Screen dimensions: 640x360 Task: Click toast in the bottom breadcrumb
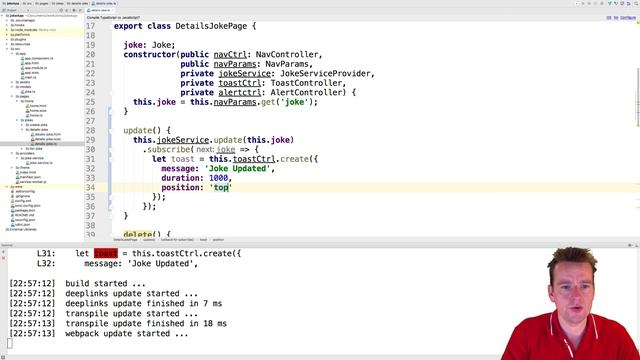tap(203, 240)
